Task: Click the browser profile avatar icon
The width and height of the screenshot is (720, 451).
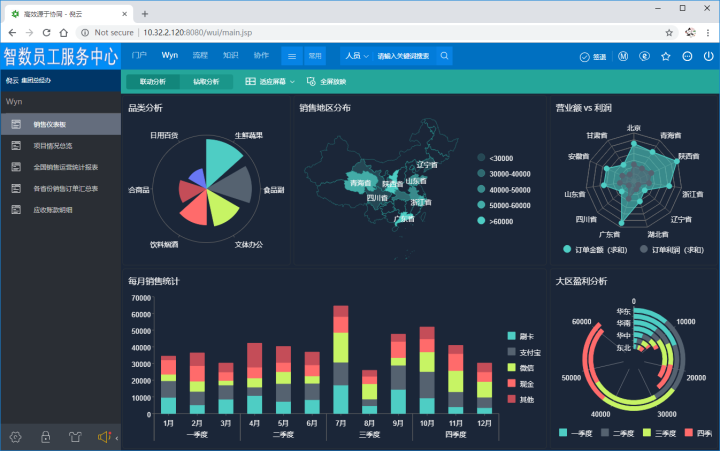Action: [x=690, y=32]
